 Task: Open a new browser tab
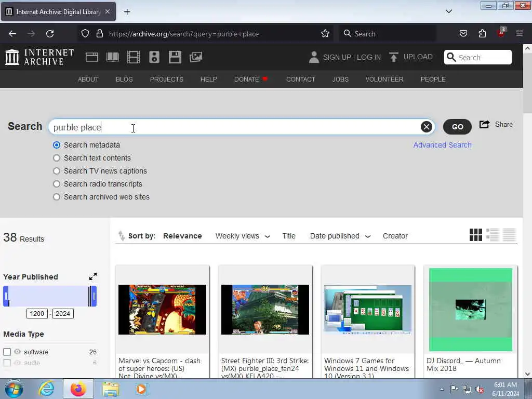pyautogui.click(x=127, y=12)
